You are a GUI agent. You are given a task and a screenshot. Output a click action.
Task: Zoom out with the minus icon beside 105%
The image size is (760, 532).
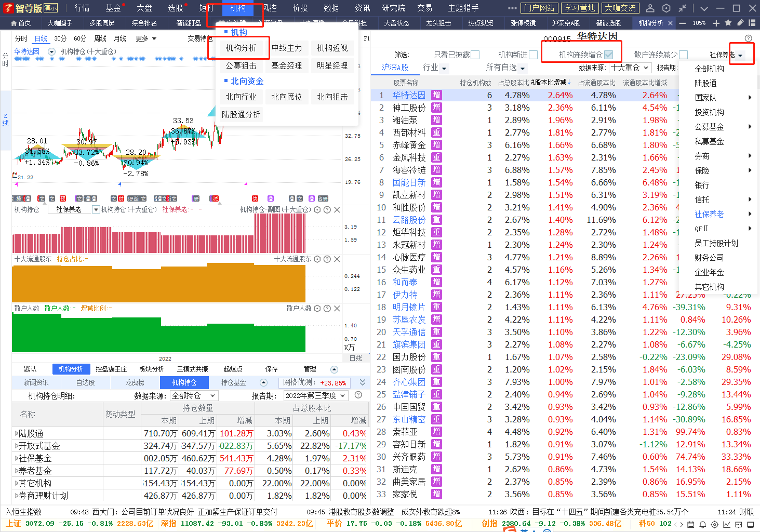(683, 23)
